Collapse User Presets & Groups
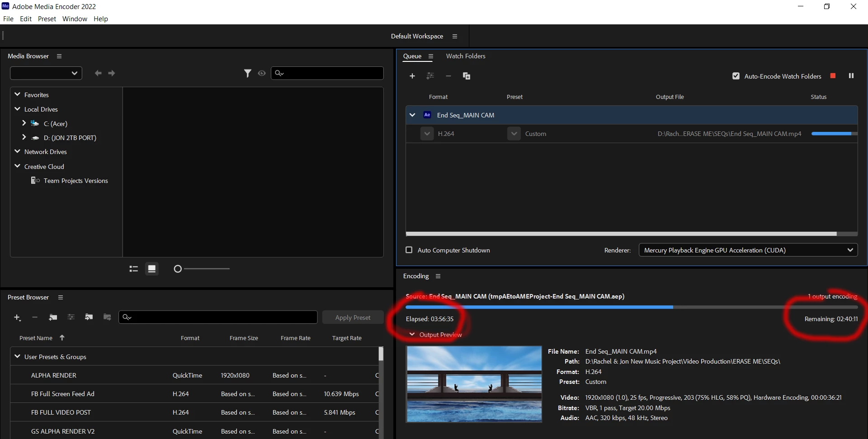 (x=18, y=356)
